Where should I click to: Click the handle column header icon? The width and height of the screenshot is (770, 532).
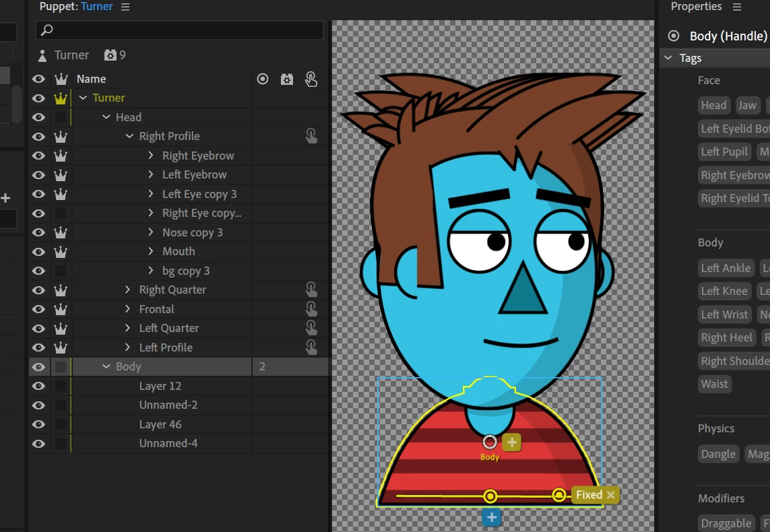click(x=263, y=79)
